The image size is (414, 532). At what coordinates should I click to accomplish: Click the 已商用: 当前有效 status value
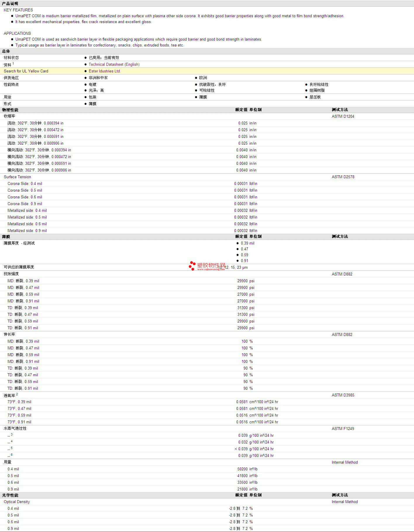[104, 58]
